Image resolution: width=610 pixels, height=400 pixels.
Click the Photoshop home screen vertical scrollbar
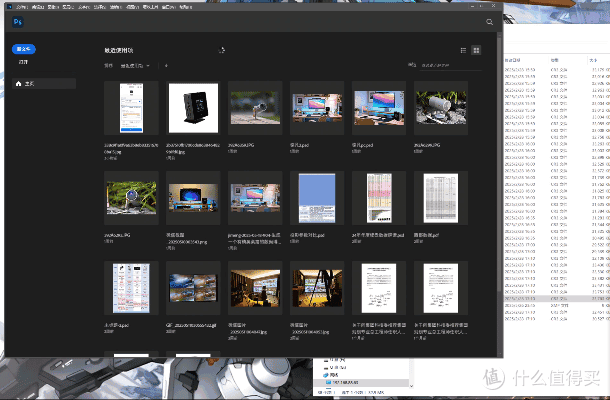[x=500, y=163]
